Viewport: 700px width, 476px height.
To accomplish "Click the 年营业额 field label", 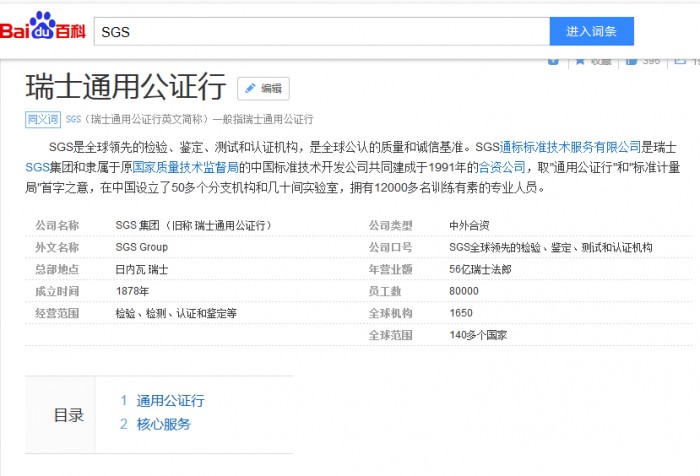I will click(x=391, y=269).
